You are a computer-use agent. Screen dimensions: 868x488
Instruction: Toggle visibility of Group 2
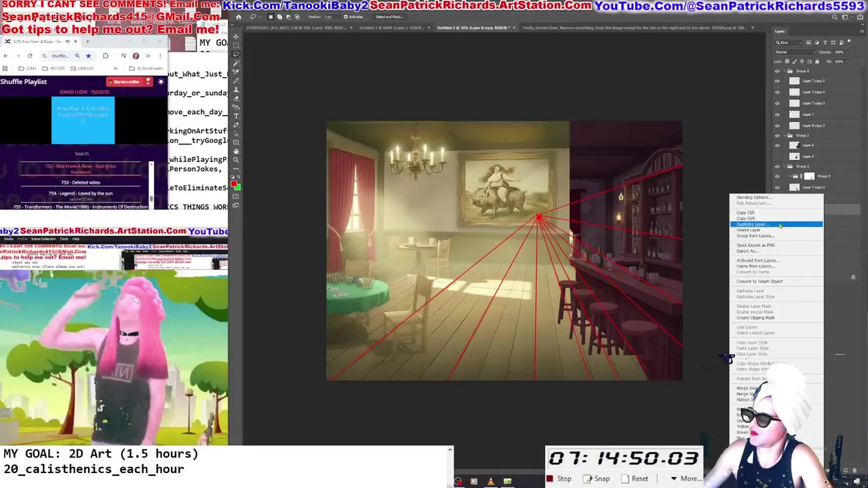[x=777, y=136]
